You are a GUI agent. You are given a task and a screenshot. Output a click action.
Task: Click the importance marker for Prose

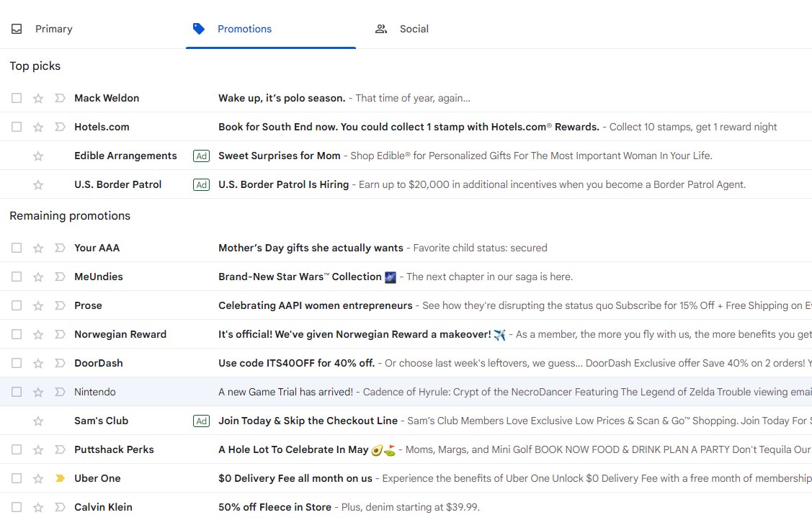(59, 305)
